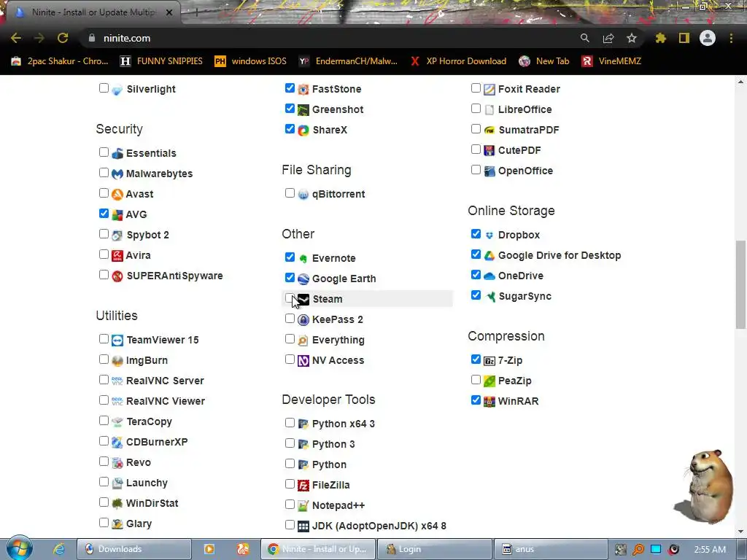Click the WinRAR icon
This screenshot has width=747, height=560.
point(489,402)
